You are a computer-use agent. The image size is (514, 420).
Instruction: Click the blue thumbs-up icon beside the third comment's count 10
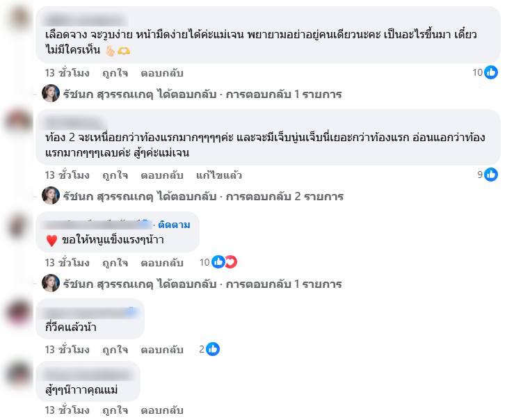[218, 262]
